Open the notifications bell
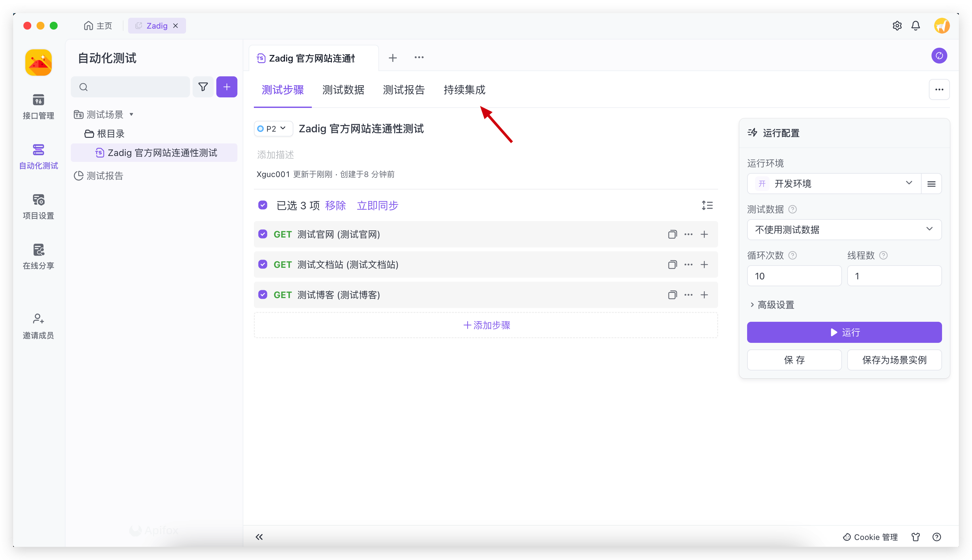Image resolution: width=972 pixels, height=560 pixels. (x=915, y=25)
